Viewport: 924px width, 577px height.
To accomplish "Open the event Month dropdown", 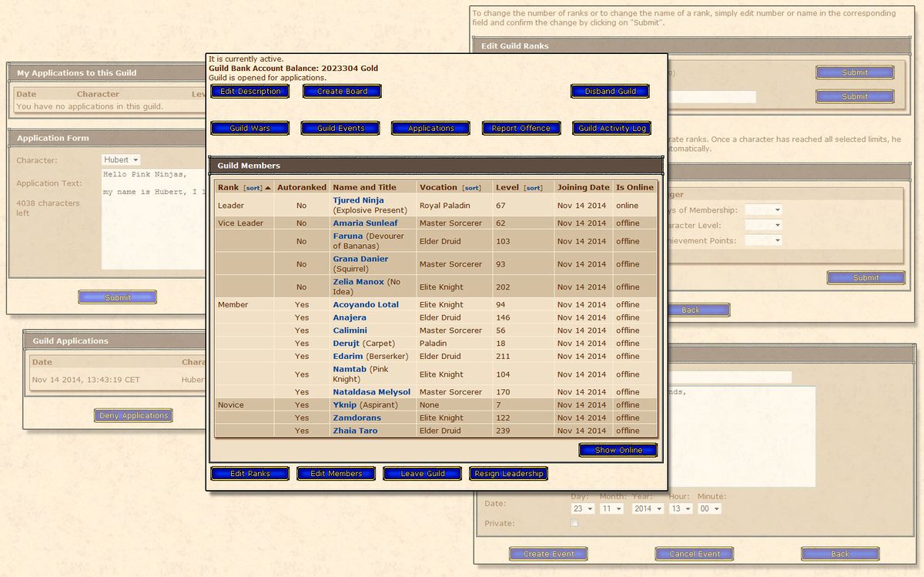I will click(611, 508).
